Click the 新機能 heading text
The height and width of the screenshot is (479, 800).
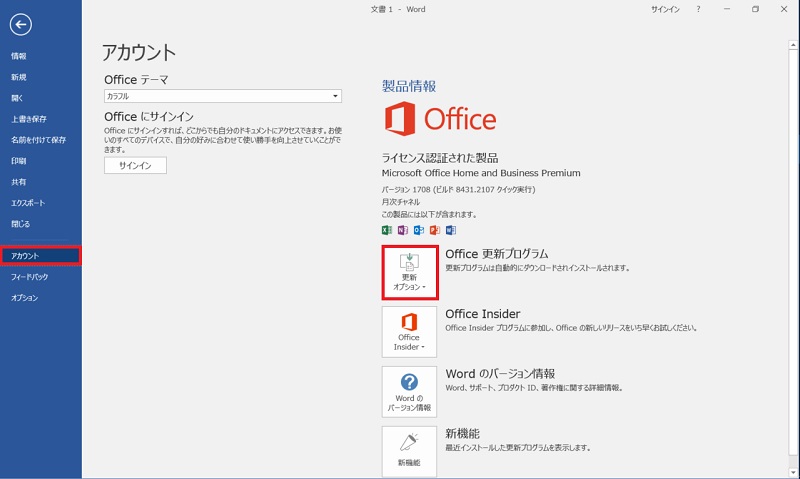click(x=462, y=434)
